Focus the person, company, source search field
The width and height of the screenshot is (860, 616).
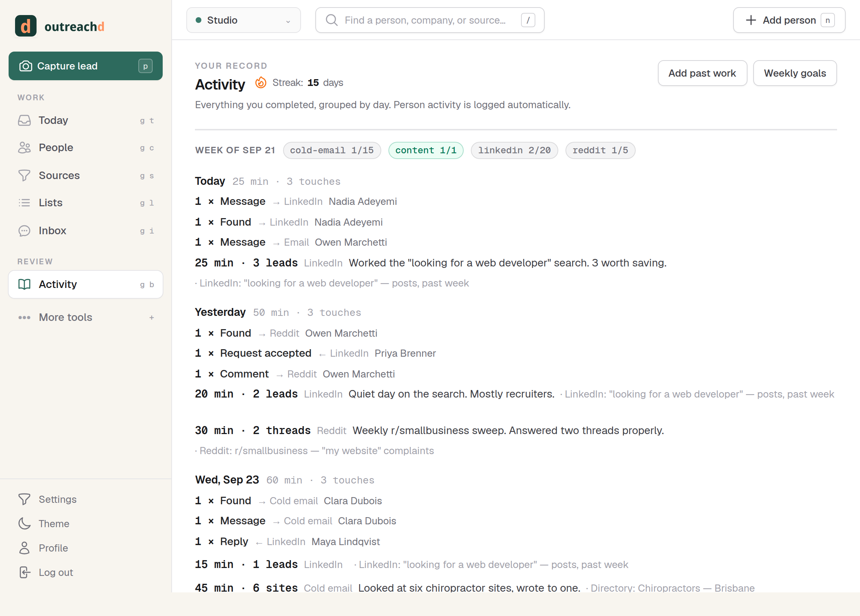[x=430, y=20]
